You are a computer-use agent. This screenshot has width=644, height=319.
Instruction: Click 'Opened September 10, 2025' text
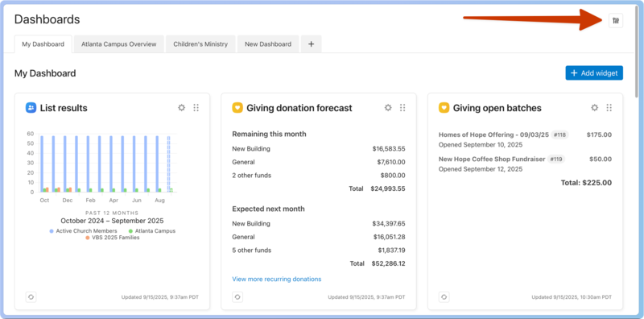click(x=481, y=145)
